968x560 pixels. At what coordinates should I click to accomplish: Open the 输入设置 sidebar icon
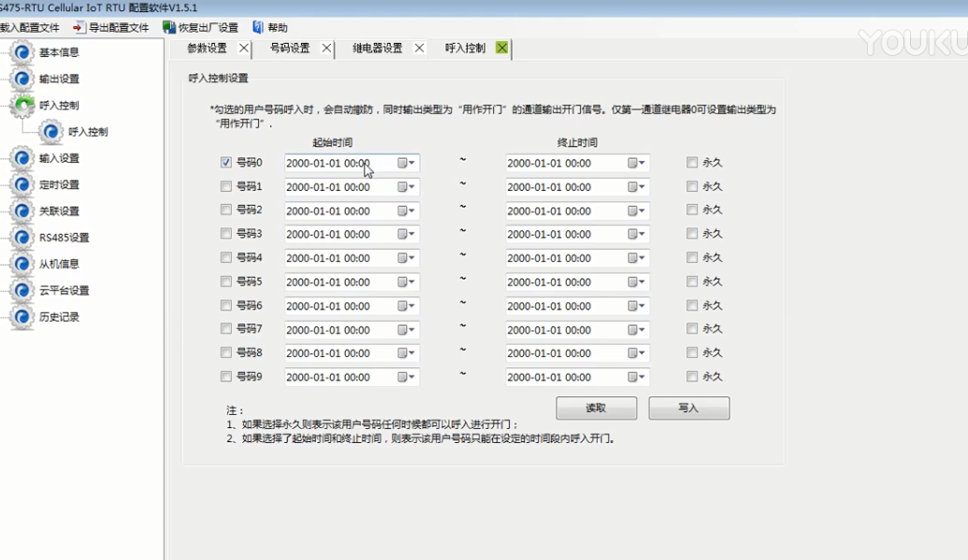(x=22, y=158)
